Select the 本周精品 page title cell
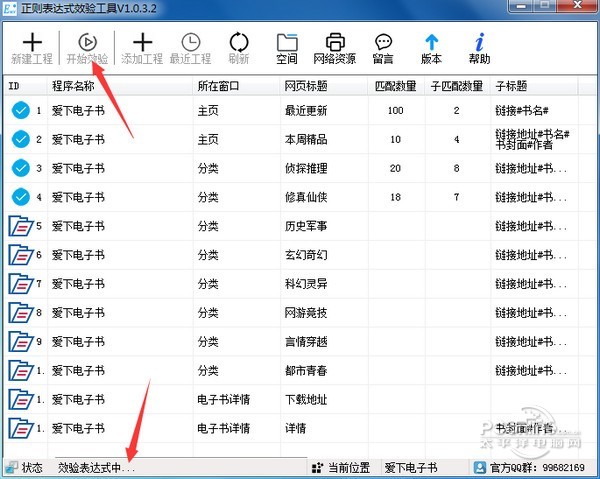The image size is (600, 479). (x=306, y=139)
